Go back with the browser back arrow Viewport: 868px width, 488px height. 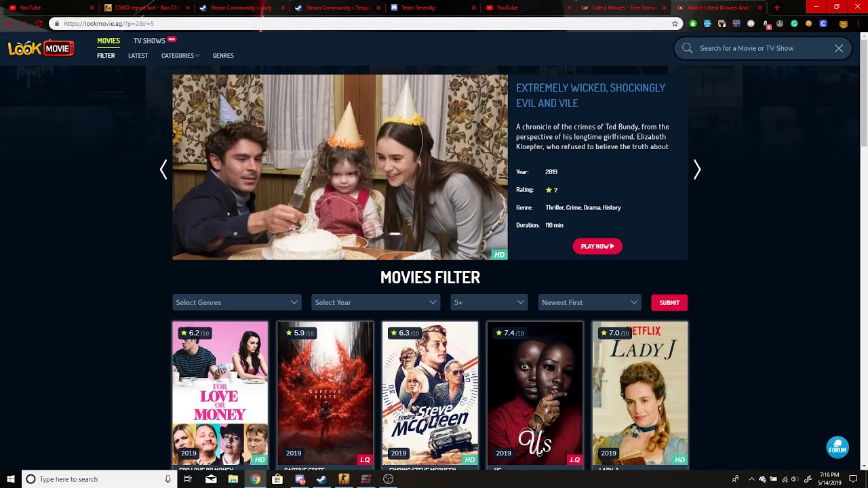pos(9,23)
